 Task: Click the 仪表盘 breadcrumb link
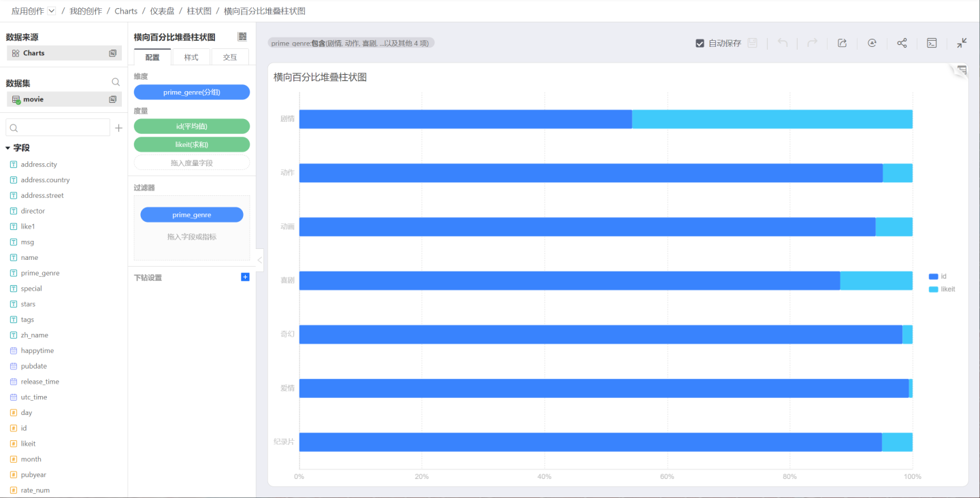point(162,11)
